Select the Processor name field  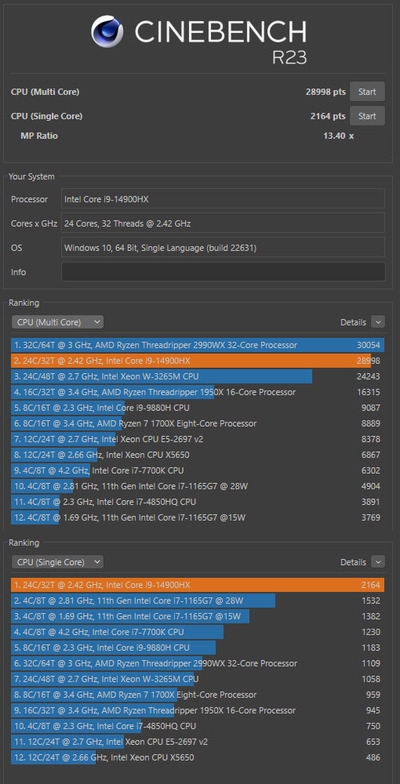(223, 199)
